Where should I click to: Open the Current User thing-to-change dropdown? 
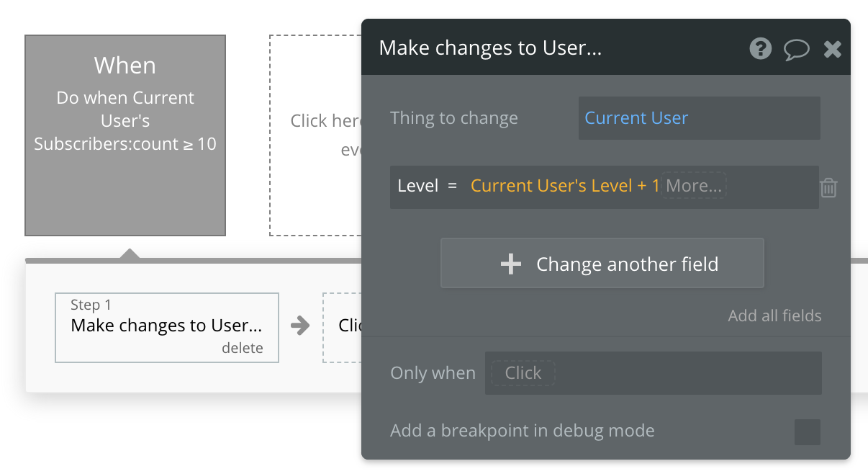coord(698,118)
